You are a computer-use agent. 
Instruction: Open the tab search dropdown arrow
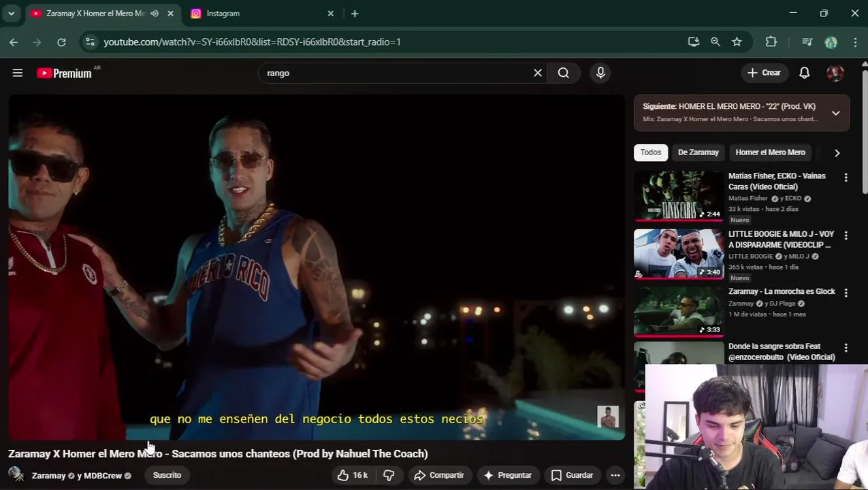coord(11,14)
